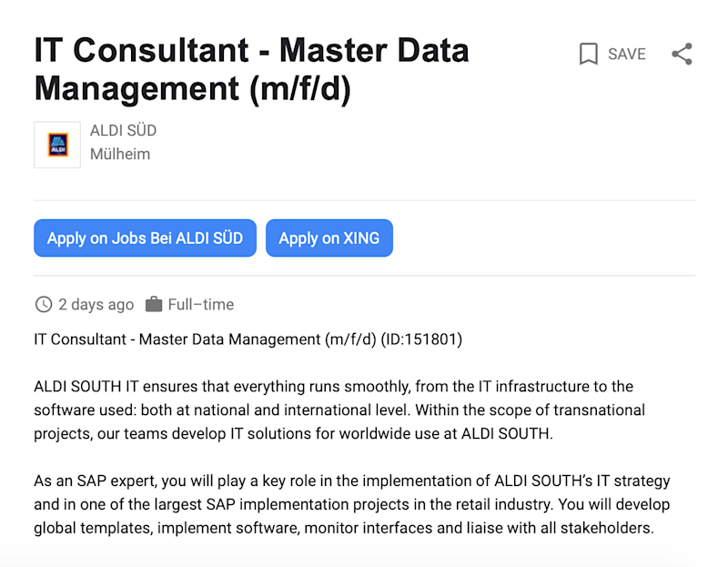Screen dimensions: 728x567
Task: Click the "2 days ago" posting date
Action: coord(96,305)
